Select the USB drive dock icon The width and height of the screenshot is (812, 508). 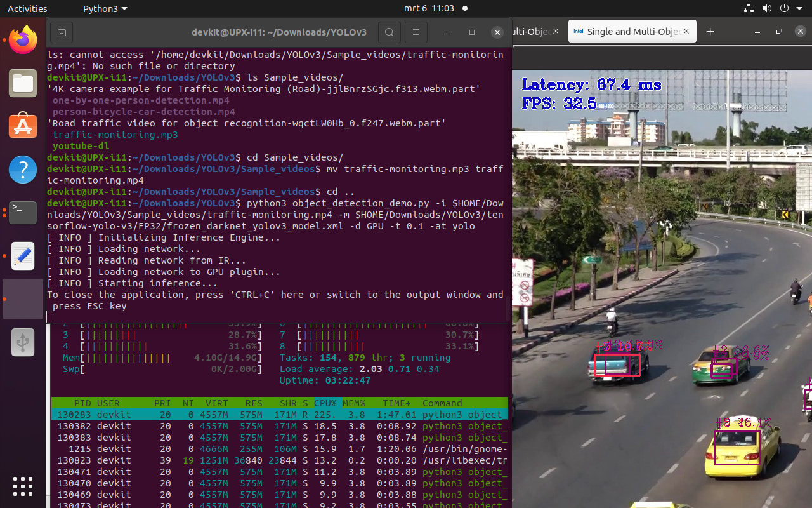(23, 342)
